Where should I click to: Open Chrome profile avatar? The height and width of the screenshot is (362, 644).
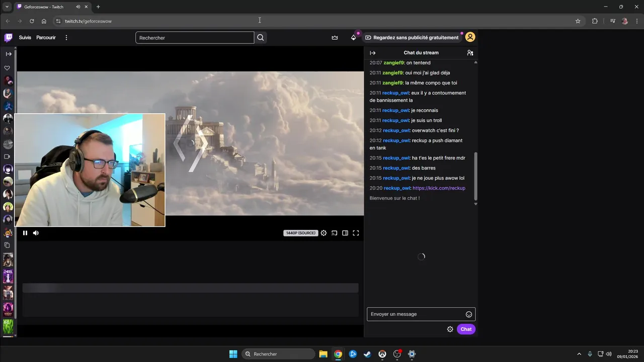[625, 21]
